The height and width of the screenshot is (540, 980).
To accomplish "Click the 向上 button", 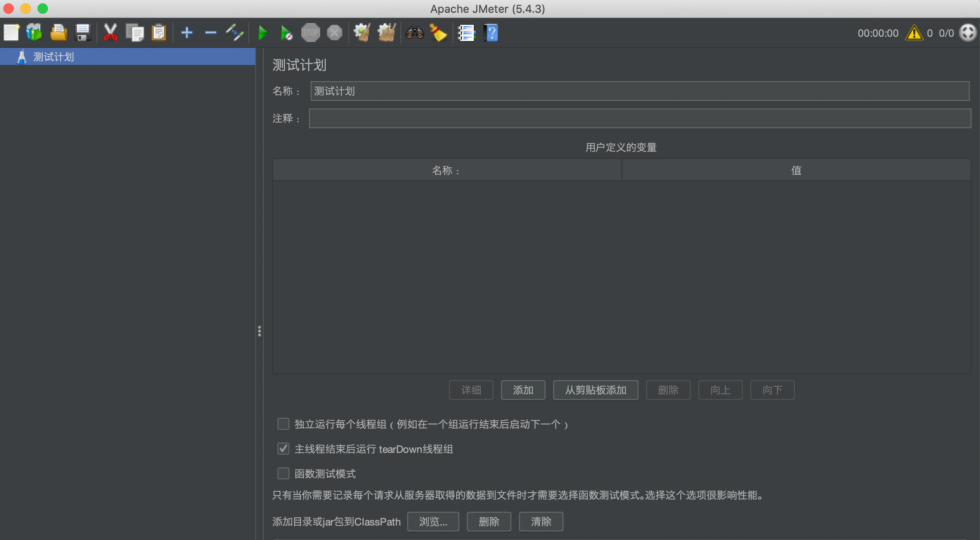I will point(720,390).
